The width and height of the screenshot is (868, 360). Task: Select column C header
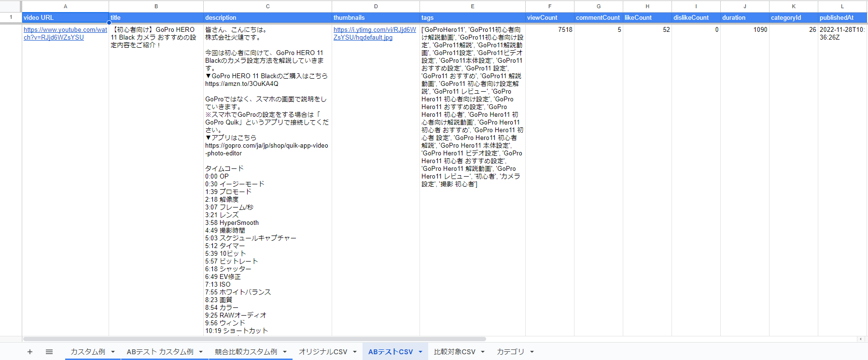click(267, 6)
